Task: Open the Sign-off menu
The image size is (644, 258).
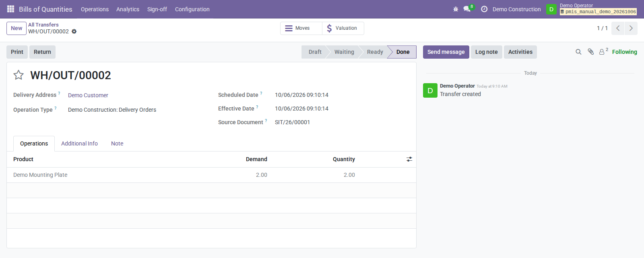Action: 157,9
